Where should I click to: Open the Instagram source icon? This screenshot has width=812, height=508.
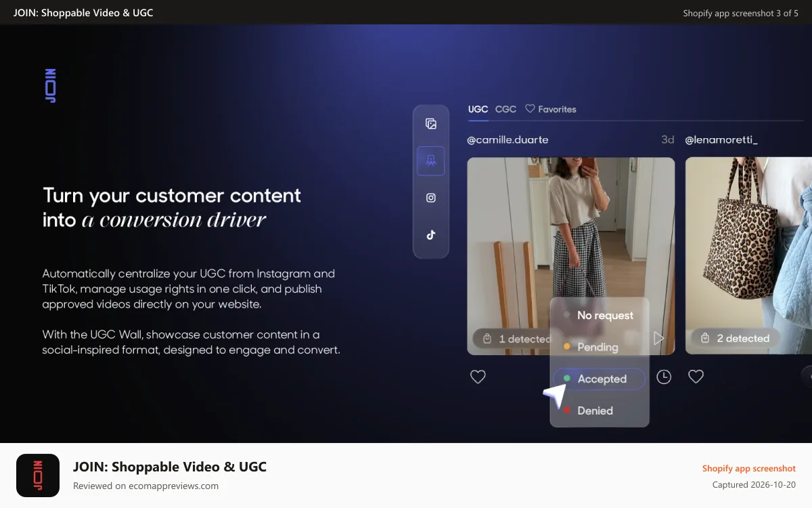click(x=431, y=198)
